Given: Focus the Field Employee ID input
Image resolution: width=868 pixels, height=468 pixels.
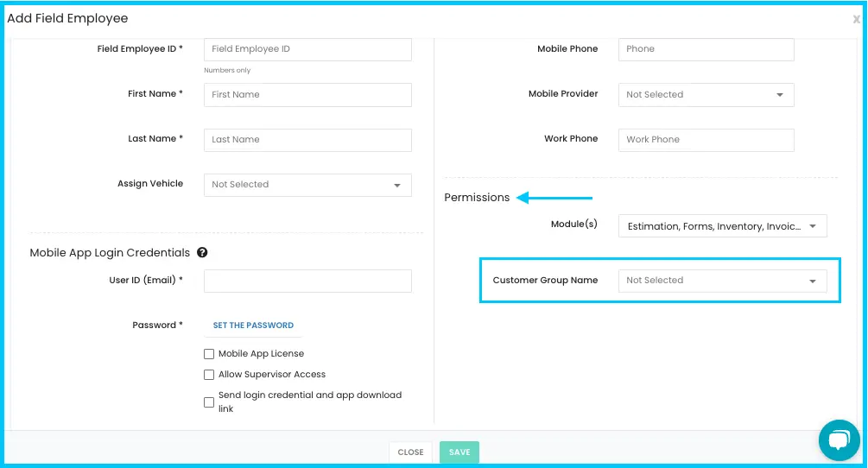Looking at the screenshot, I should (307, 49).
